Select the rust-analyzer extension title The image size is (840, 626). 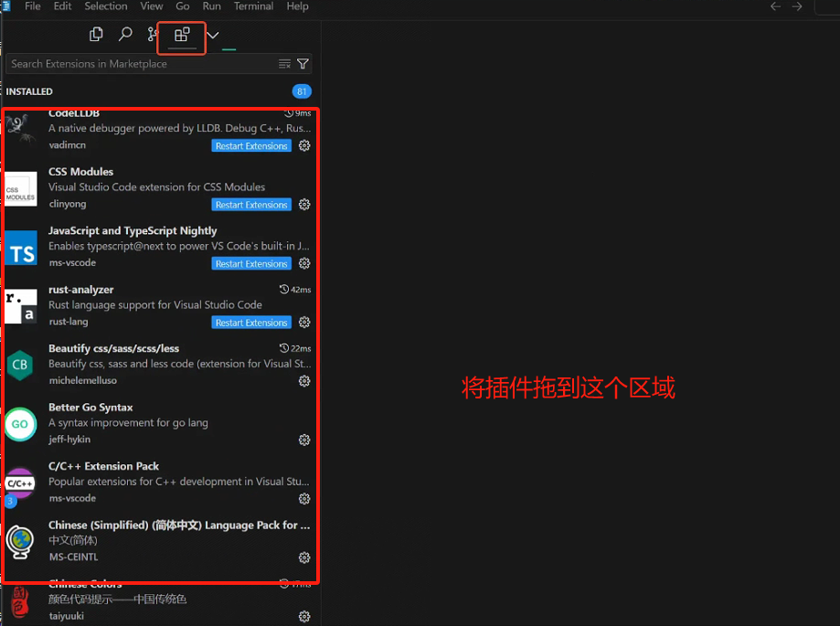(81, 290)
